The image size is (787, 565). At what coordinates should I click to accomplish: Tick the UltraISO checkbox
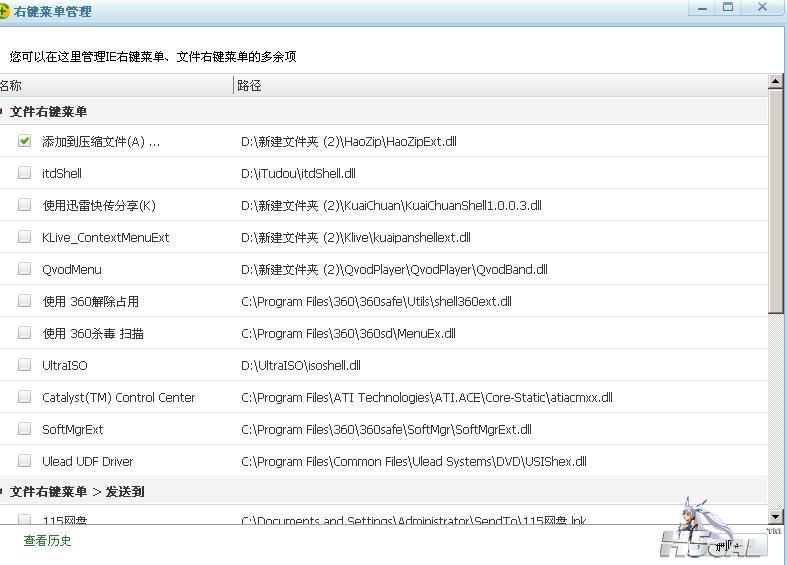24,365
